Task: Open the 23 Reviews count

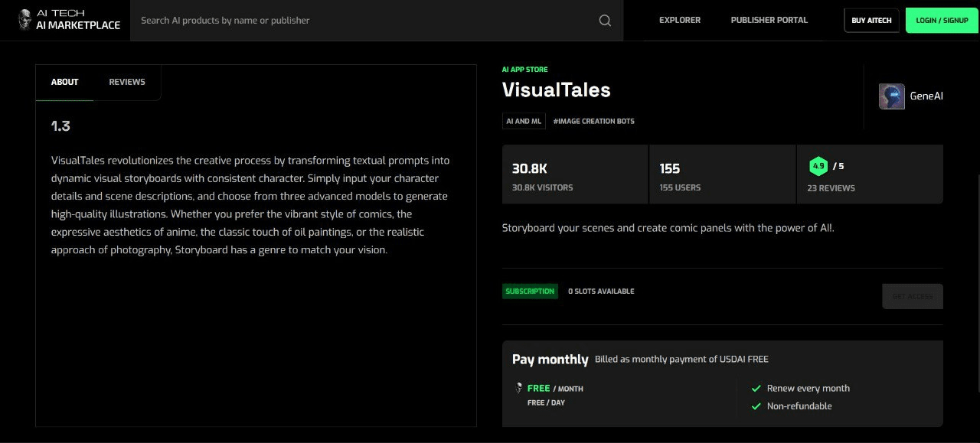Action: (831, 188)
